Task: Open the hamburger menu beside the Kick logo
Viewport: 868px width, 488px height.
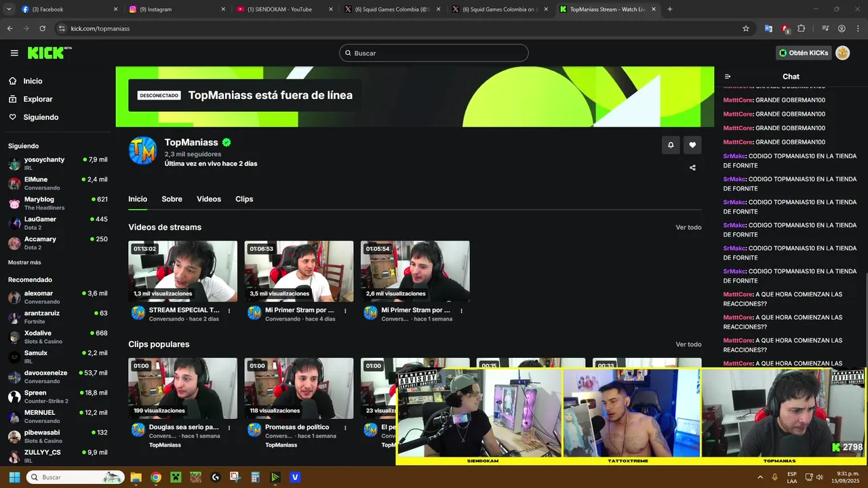Action: pos(14,53)
